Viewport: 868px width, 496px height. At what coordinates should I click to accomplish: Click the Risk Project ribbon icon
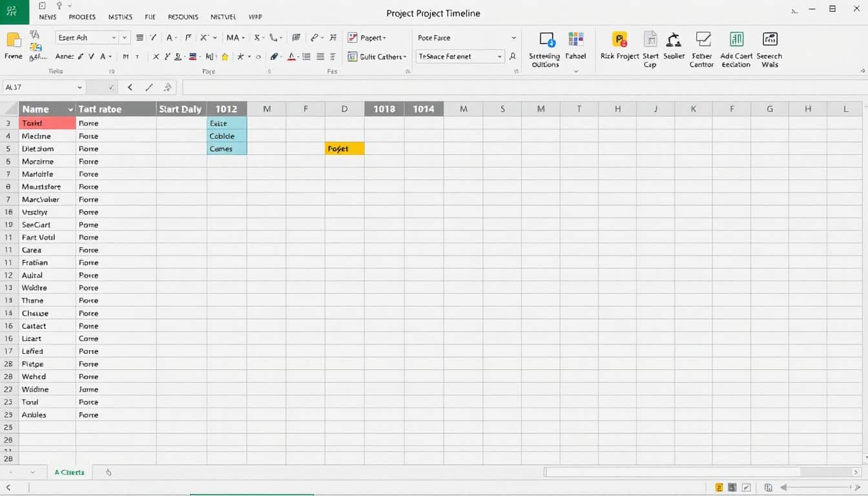620,40
